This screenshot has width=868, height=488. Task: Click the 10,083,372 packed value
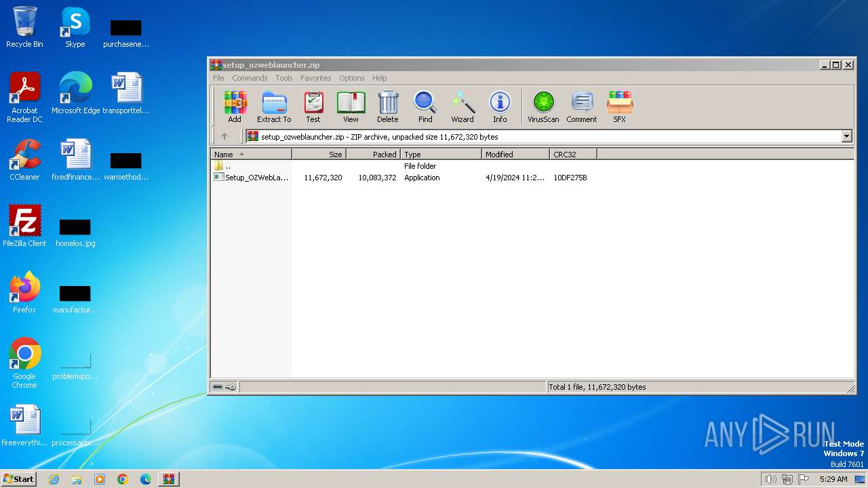click(x=377, y=178)
